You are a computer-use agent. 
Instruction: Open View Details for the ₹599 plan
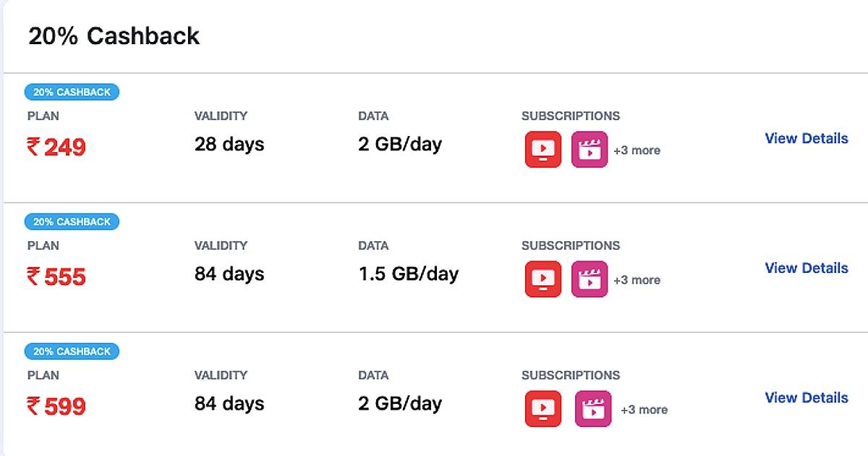(x=807, y=397)
